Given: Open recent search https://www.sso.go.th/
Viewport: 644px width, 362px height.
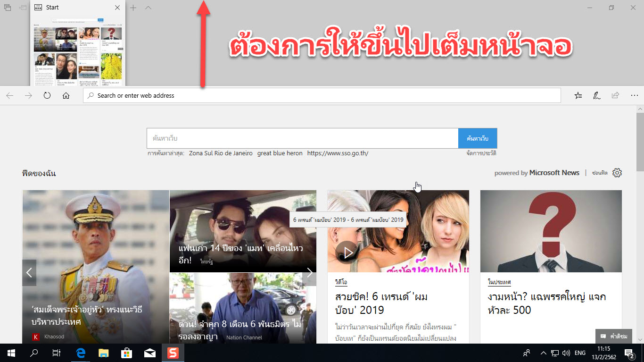Looking at the screenshot, I should coord(338,153).
